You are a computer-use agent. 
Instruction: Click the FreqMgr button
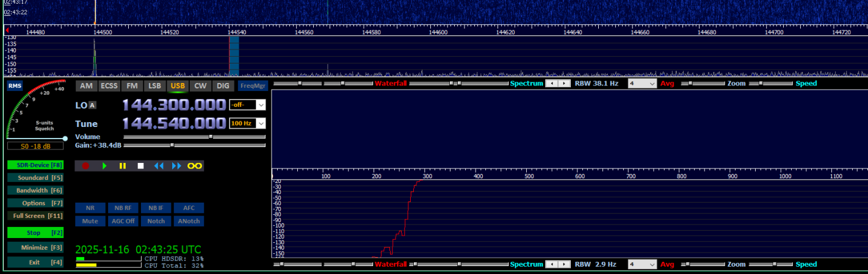coord(253,86)
